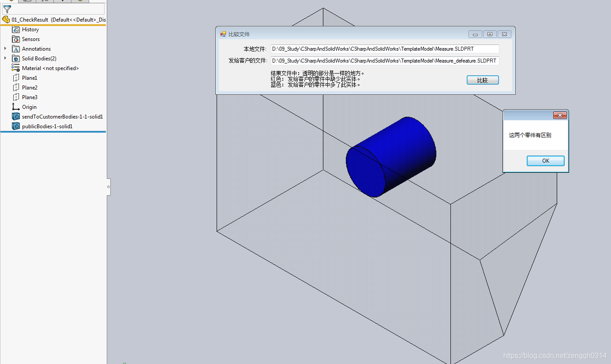Maximize the 比较文件 dialog
Screen dimensions: 611x364
click(490, 34)
